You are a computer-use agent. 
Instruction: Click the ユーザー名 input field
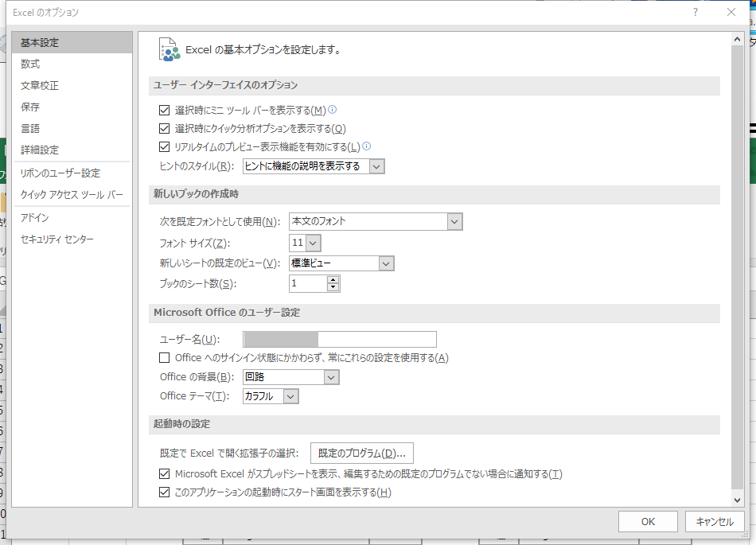point(340,339)
